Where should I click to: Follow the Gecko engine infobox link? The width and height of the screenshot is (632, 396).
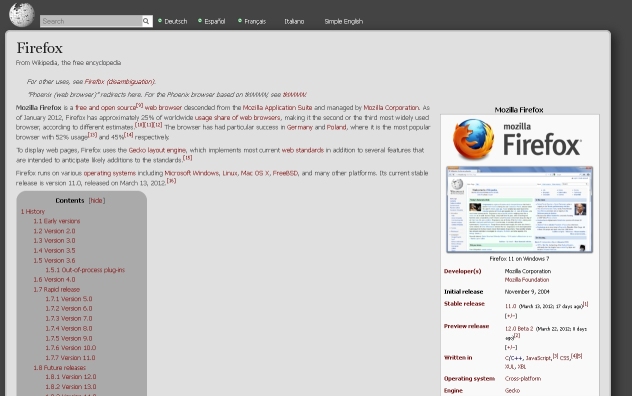point(512,390)
